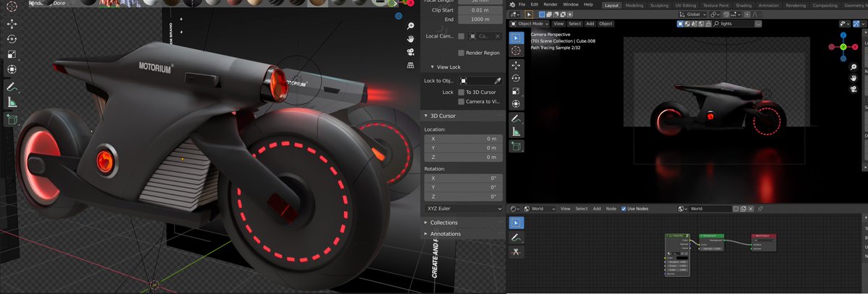The image size is (868, 294).
Task: Open viewport View menu beside Object Mode
Action: click(x=558, y=24)
